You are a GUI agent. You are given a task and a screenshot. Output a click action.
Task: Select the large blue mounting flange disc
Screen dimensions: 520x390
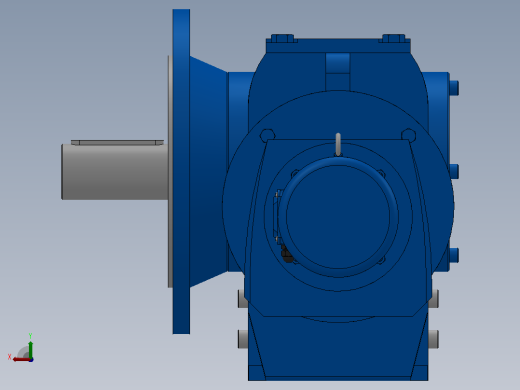tap(181, 172)
